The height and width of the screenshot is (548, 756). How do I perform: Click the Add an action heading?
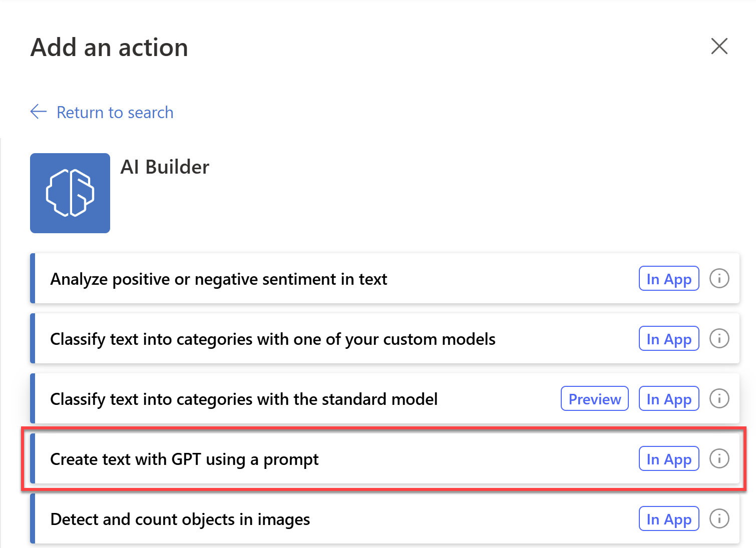(x=109, y=47)
